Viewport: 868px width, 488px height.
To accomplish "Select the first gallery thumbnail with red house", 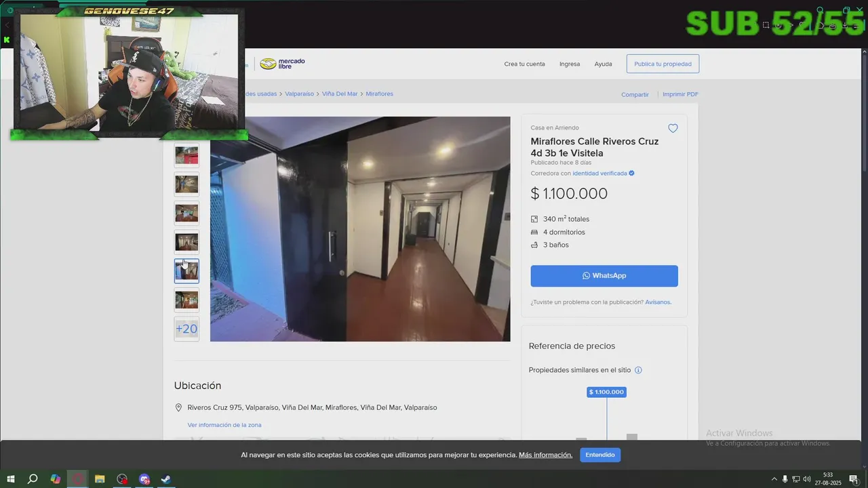I will [x=186, y=156].
